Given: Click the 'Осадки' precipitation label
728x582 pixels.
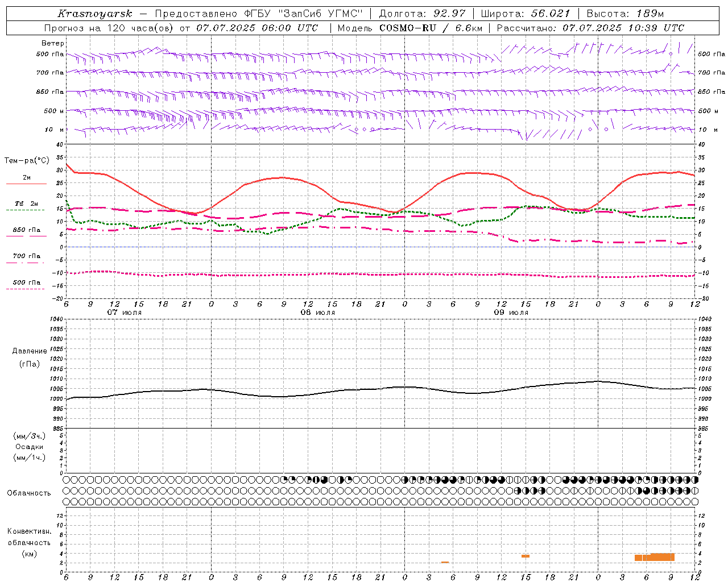Looking at the screenshot, I should pyautogui.click(x=30, y=447).
